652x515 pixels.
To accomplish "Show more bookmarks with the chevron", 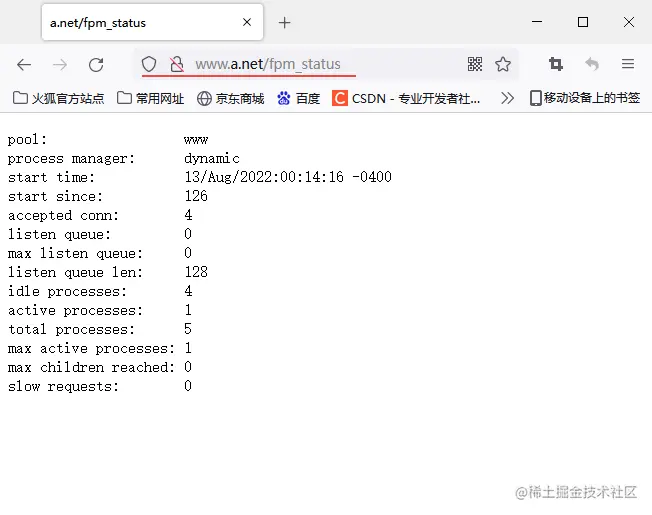I will (507, 99).
